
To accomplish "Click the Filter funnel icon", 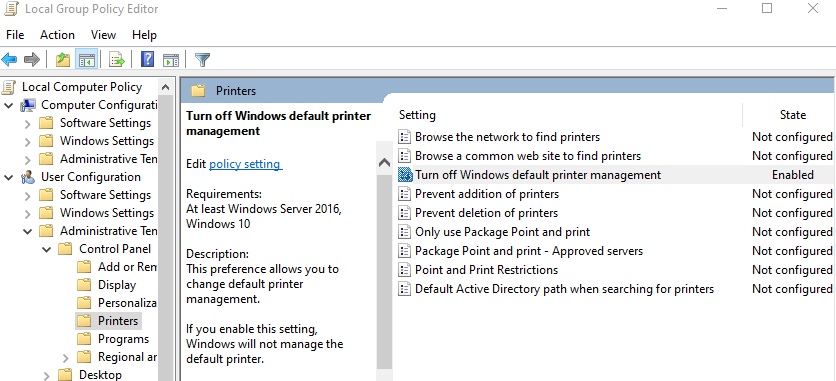I will coord(202,60).
